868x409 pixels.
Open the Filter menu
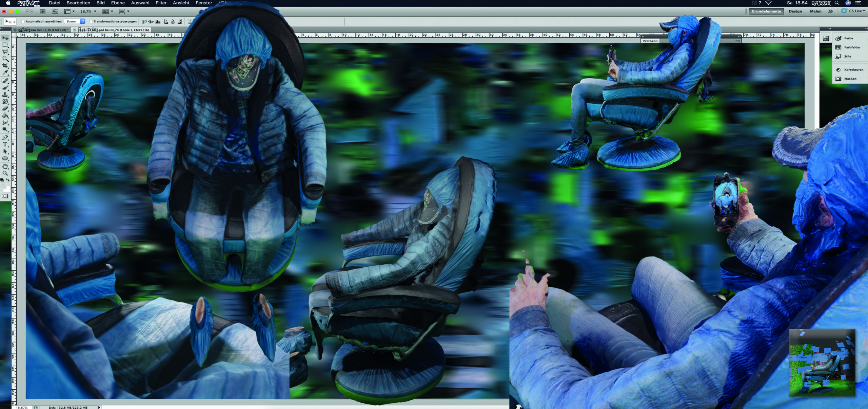point(161,3)
